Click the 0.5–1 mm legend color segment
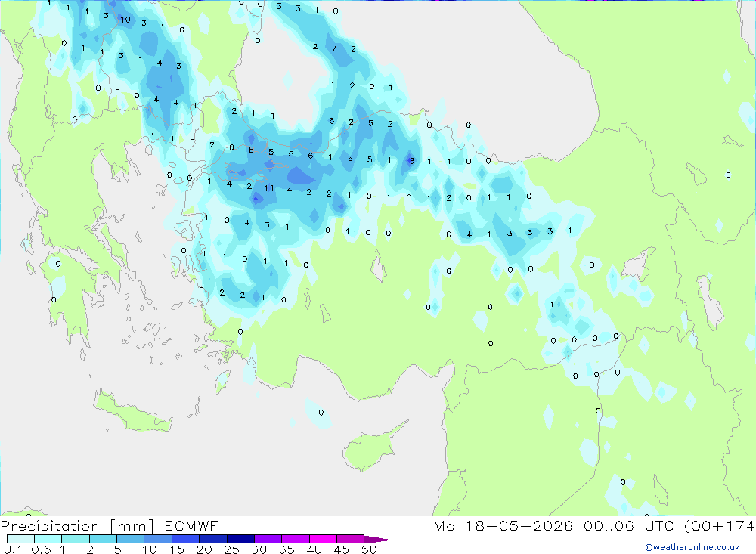 [x=48, y=539]
